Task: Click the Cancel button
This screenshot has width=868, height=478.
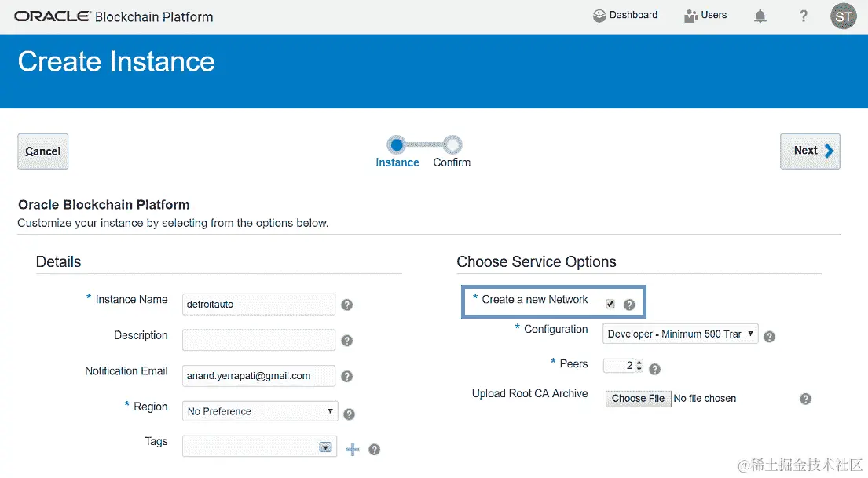Action: [43, 151]
